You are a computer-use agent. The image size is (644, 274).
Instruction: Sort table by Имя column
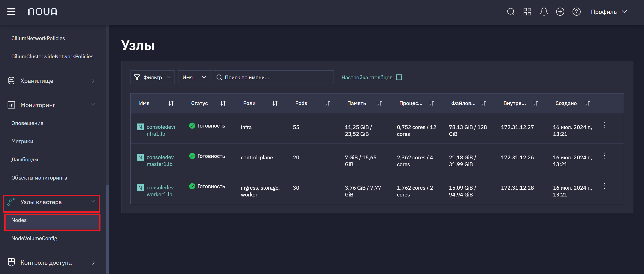pos(171,103)
